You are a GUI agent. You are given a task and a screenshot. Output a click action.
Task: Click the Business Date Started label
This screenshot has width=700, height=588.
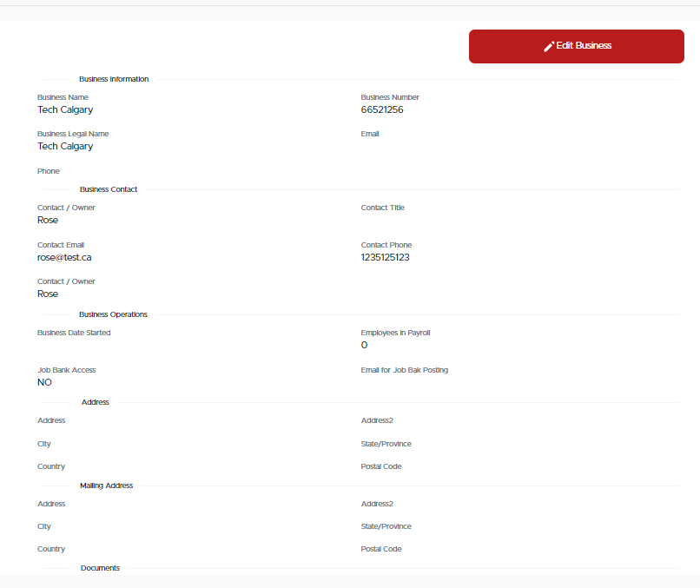(74, 333)
